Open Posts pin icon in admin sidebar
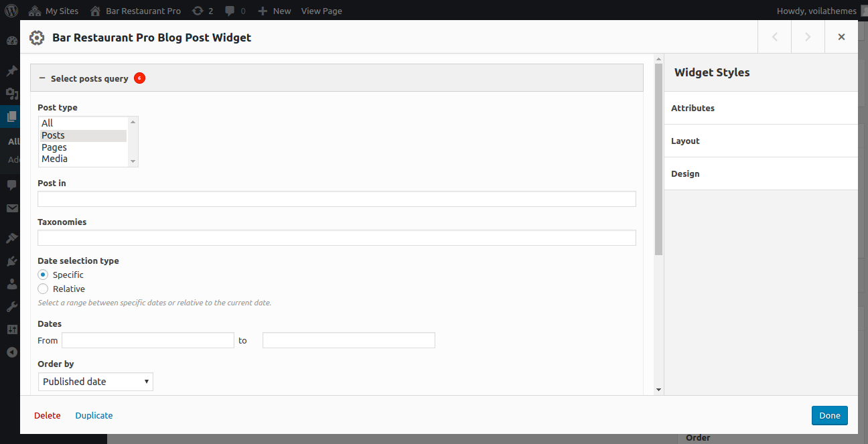Viewport: 868px width, 444px height. click(11, 71)
